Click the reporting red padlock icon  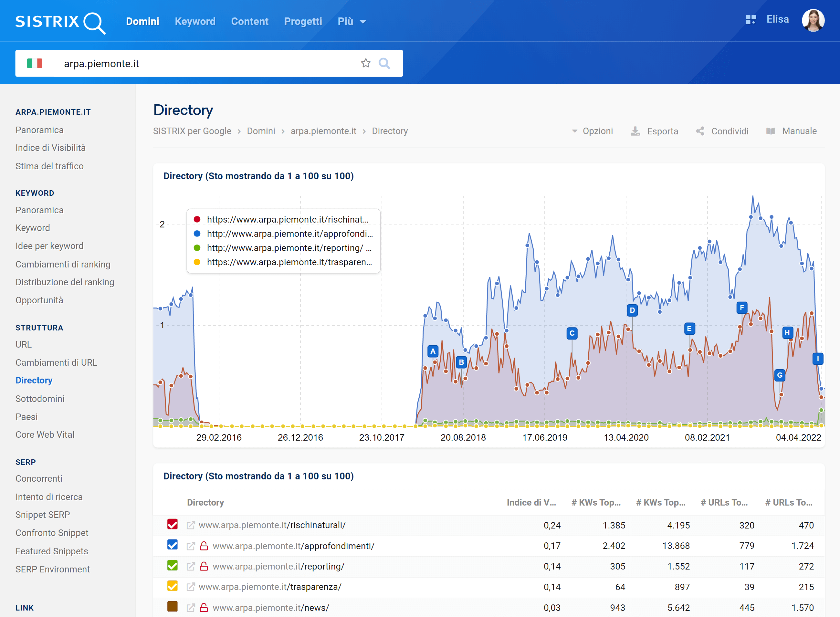coord(204,566)
